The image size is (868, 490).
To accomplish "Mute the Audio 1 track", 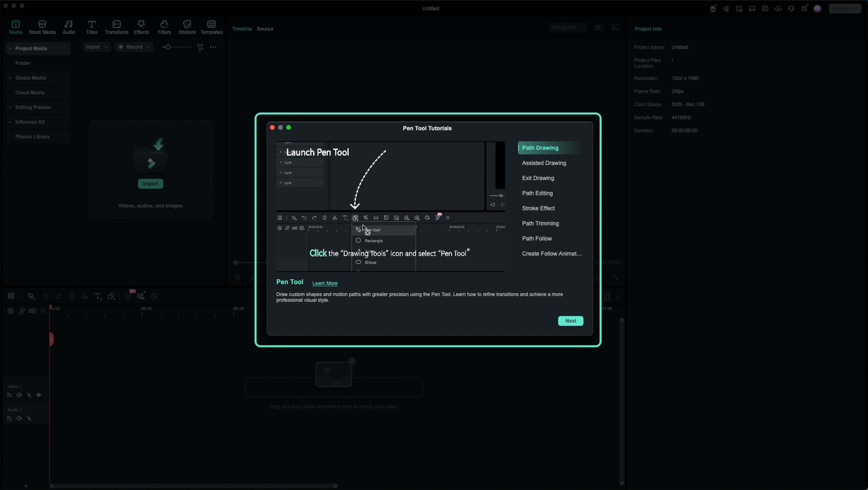I will (x=19, y=418).
